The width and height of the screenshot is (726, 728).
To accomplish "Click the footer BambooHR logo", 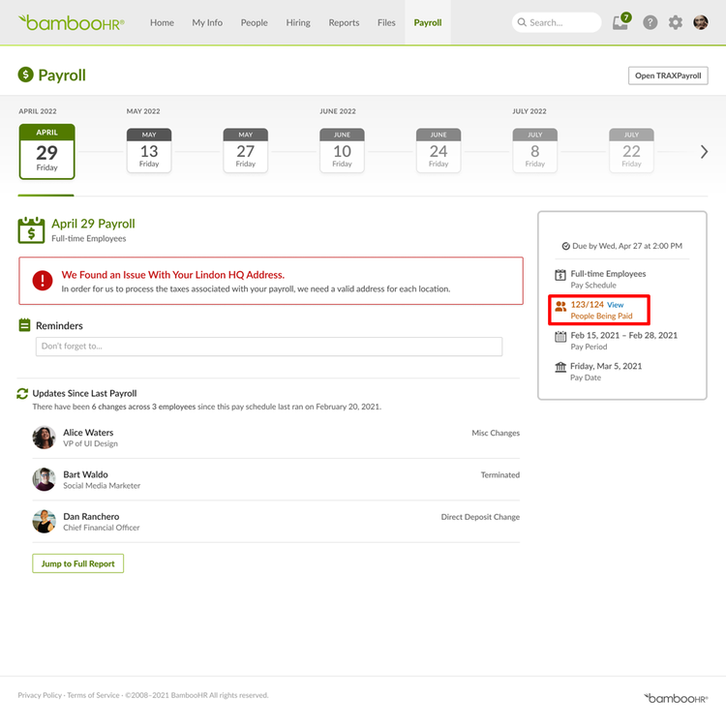I will coord(676,698).
